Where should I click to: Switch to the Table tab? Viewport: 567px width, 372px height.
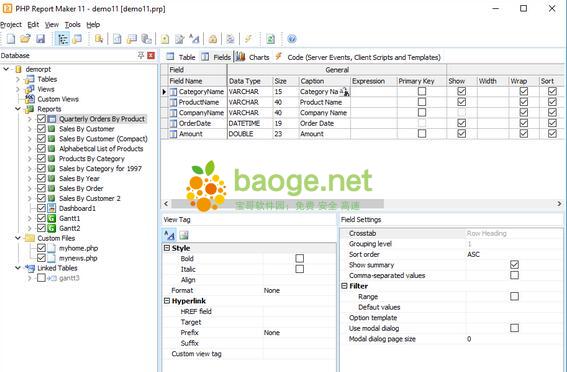click(181, 57)
